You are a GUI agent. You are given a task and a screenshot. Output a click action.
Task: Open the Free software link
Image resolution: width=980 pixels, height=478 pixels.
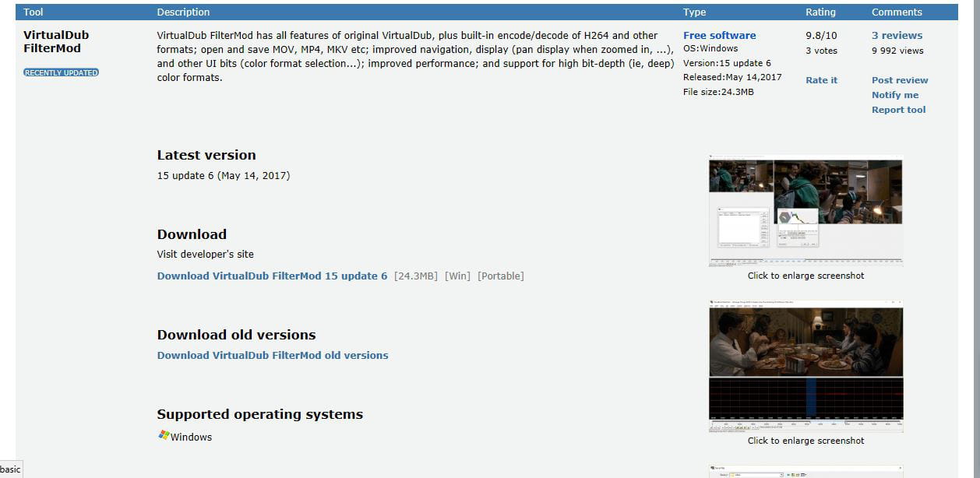[719, 35]
